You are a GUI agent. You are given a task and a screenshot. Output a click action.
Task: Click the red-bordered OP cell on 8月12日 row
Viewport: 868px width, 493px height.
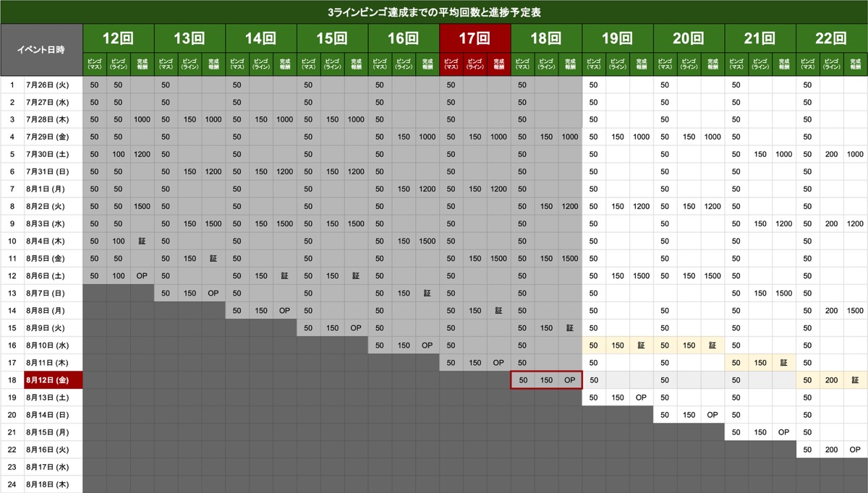pos(570,380)
